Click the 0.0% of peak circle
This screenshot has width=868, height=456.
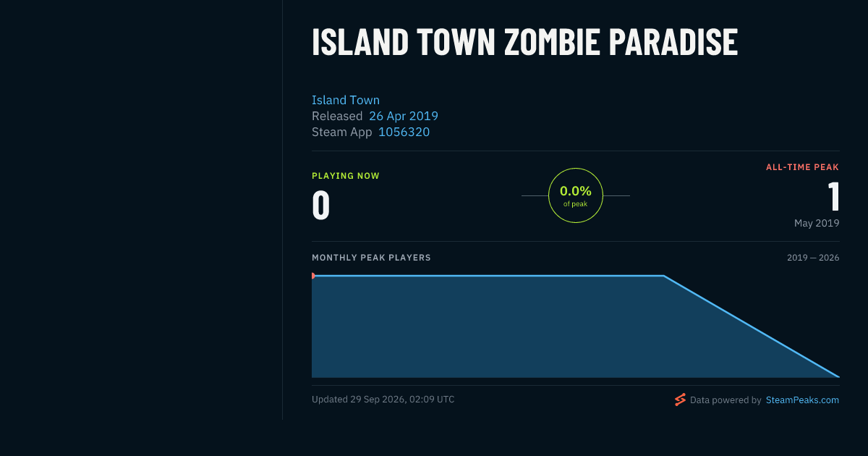(x=576, y=195)
